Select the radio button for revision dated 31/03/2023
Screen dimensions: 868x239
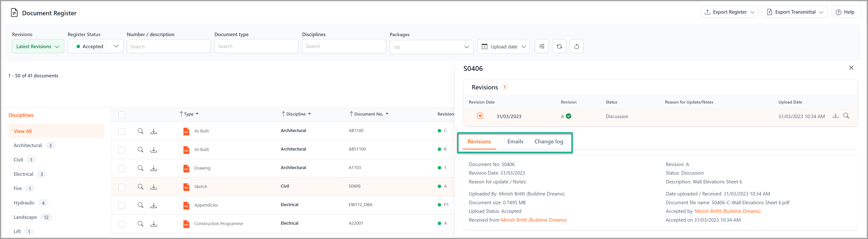[x=480, y=116]
